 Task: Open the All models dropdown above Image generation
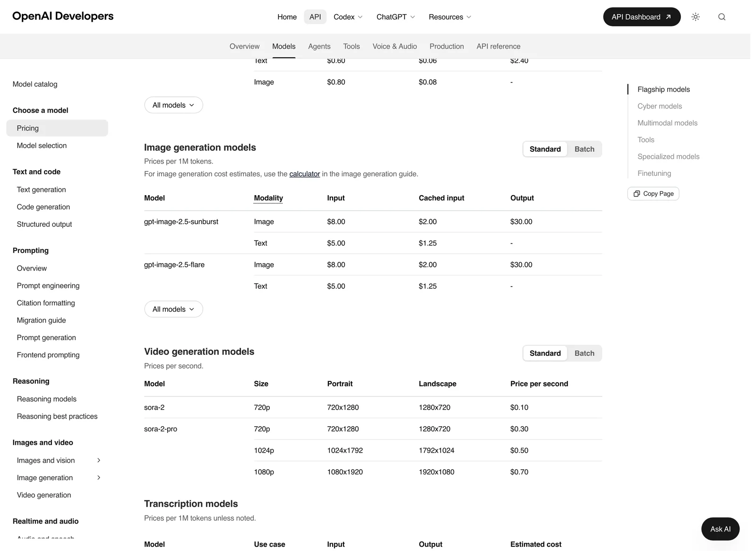(173, 105)
